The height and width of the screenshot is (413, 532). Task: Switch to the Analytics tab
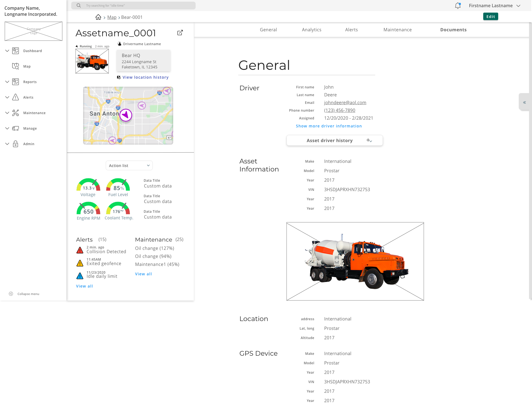311,30
